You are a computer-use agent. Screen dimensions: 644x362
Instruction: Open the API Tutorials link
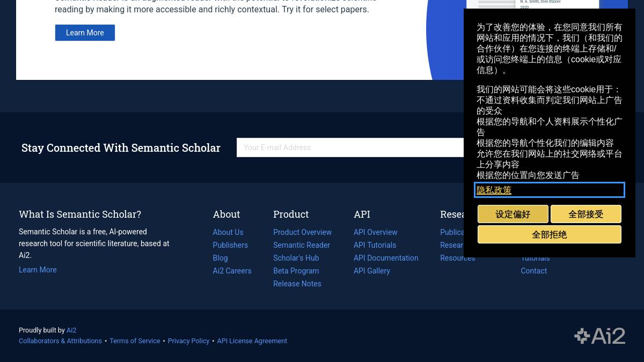click(375, 245)
